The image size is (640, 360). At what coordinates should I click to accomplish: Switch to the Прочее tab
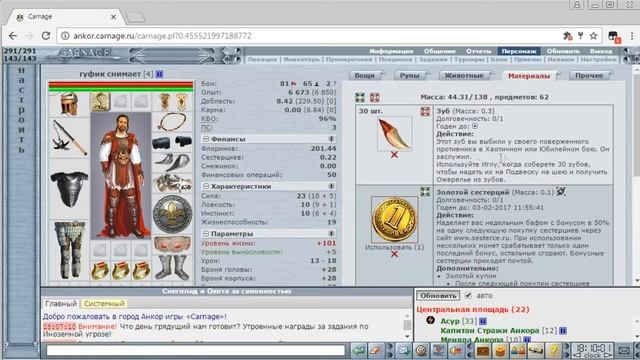click(590, 76)
